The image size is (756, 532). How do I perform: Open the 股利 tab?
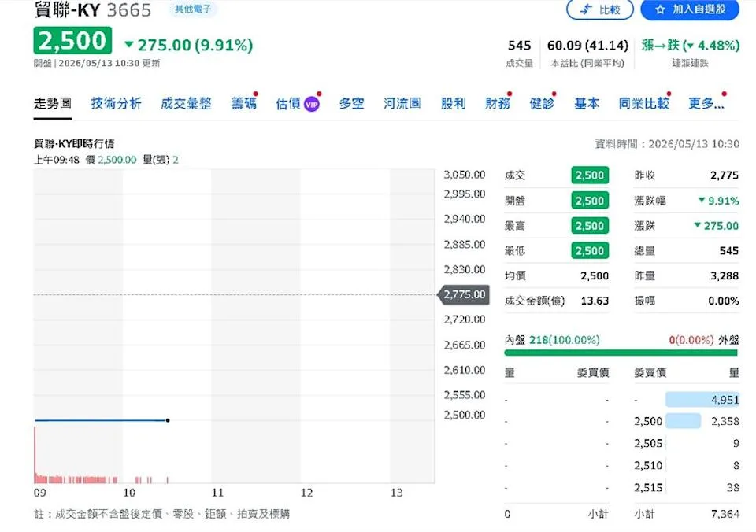(454, 103)
